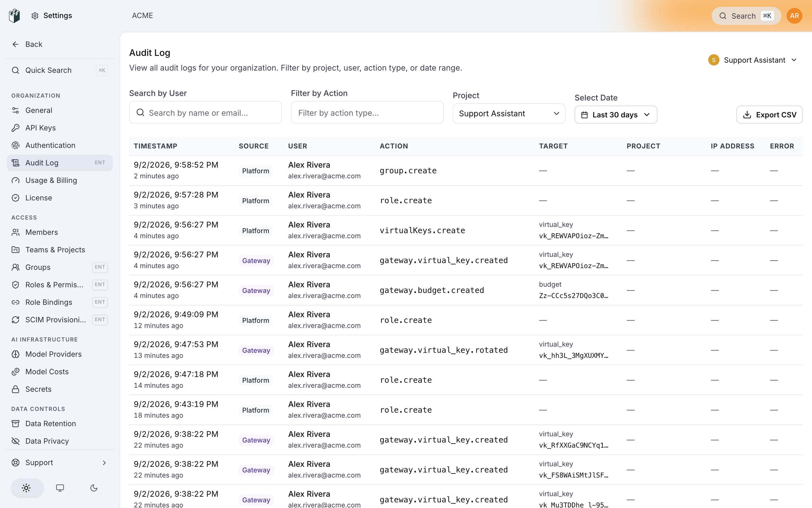This screenshot has width=812, height=508.
Task: Open Quick Search in sidebar
Action: (60, 70)
